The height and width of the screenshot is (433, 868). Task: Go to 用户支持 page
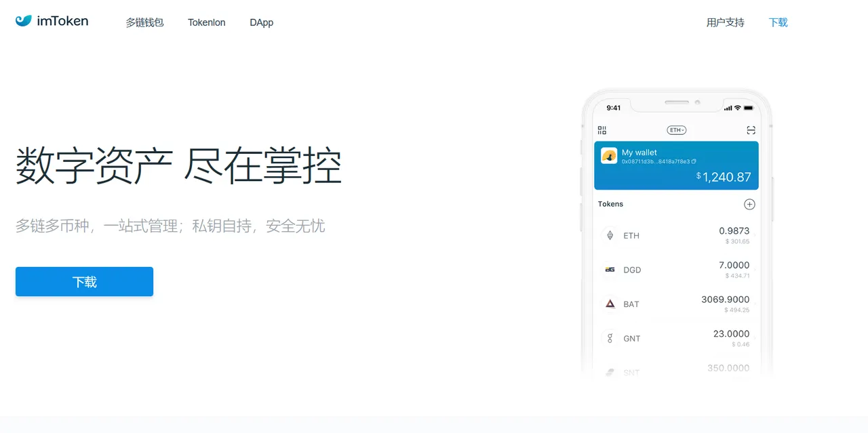coord(726,22)
